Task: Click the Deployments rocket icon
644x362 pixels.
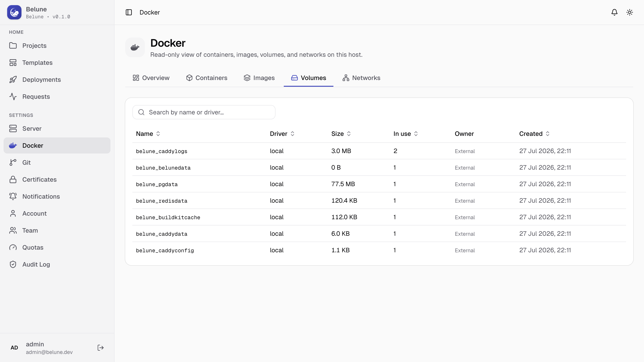Action: coord(13,80)
